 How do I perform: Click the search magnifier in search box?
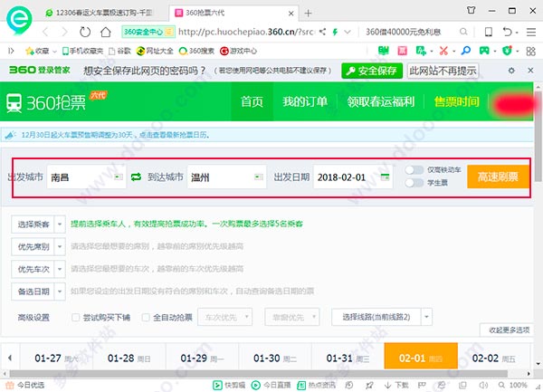click(x=463, y=32)
